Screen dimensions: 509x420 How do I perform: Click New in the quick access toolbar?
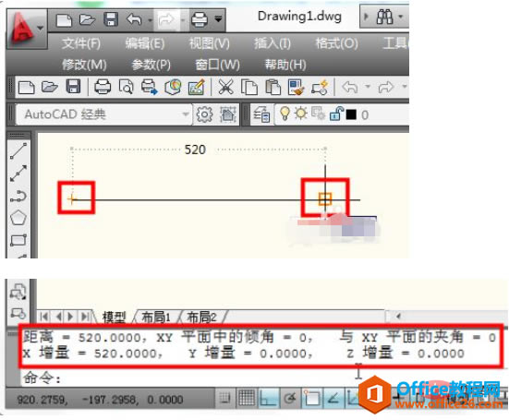[64, 20]
